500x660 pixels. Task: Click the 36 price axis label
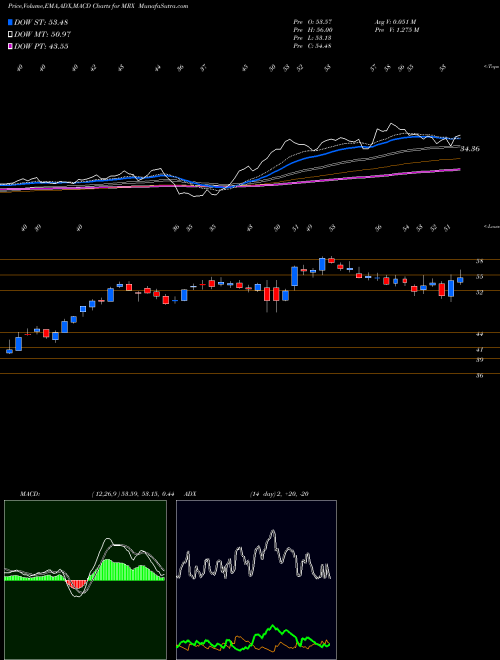pyautogui.click(x=479, y=375)
